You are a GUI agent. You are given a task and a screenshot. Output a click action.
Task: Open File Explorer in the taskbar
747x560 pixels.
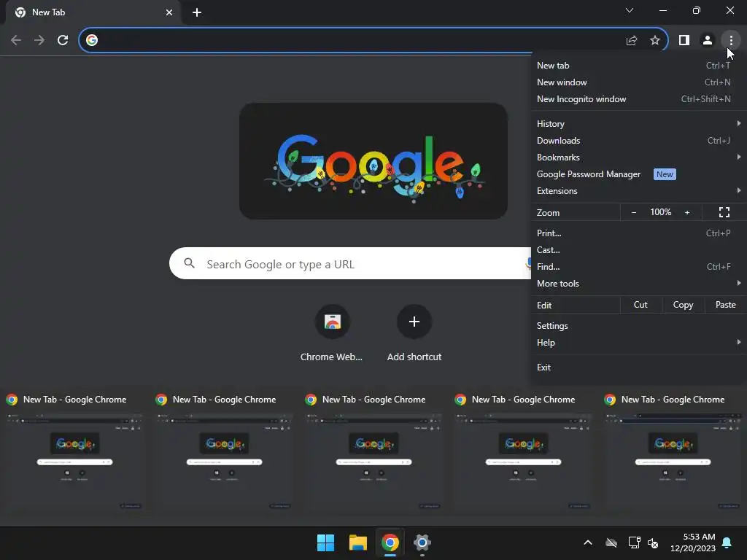pos(357,542)
